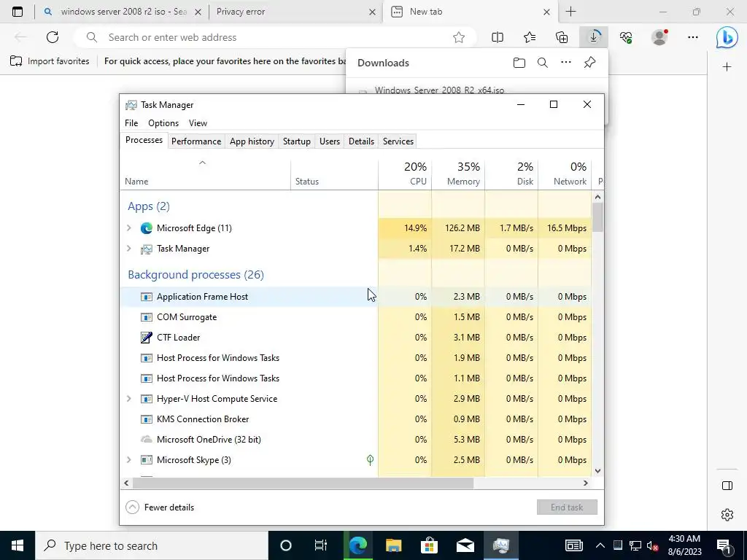Switch to App history tab
The height and width of the screenshot is (560, 747).
[x=252, y=141]
